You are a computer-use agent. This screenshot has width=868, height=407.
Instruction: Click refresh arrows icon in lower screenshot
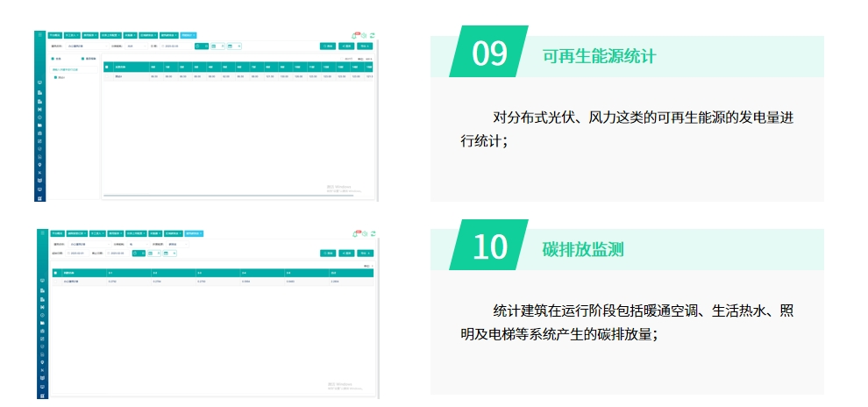point(374,233)
